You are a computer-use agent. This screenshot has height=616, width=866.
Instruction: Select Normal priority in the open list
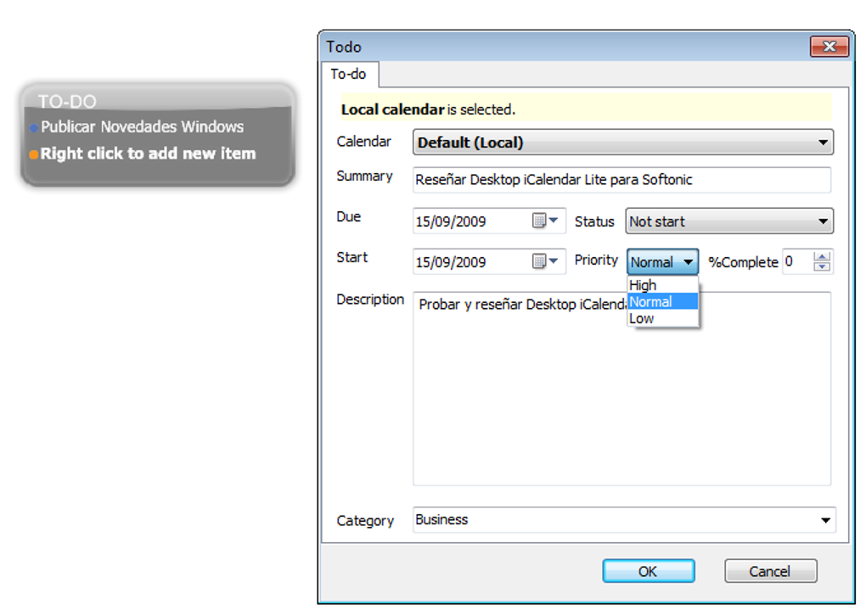click(x=663, y=302)
